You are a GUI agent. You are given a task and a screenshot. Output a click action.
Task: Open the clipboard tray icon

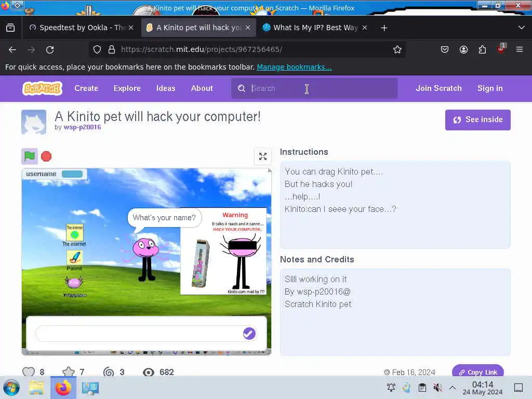(x=422, y=387)
